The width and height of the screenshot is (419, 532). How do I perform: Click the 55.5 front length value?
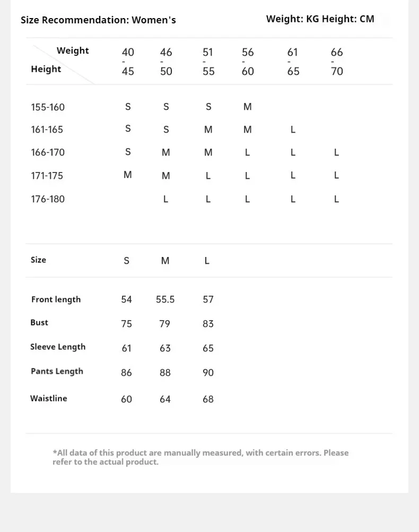pyautogui.click(x=165, y=299)
